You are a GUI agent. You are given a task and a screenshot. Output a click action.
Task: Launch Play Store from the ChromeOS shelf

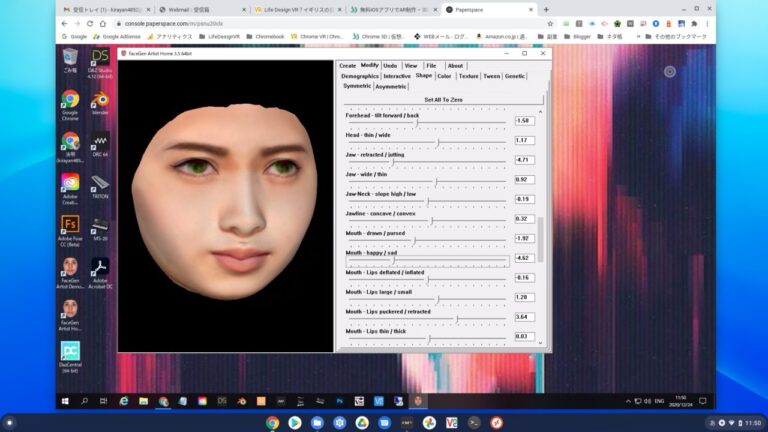coord(295,422)
